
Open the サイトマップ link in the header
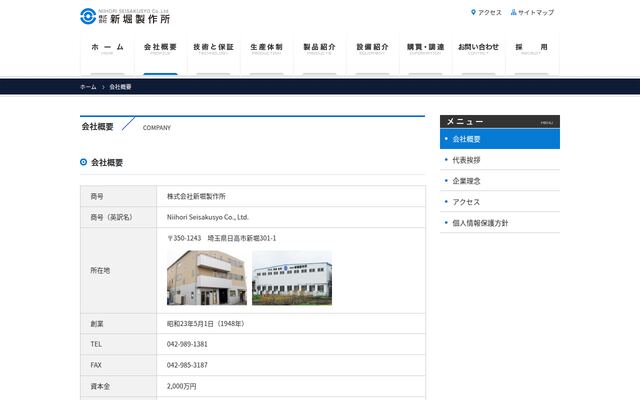click(536, 13)
